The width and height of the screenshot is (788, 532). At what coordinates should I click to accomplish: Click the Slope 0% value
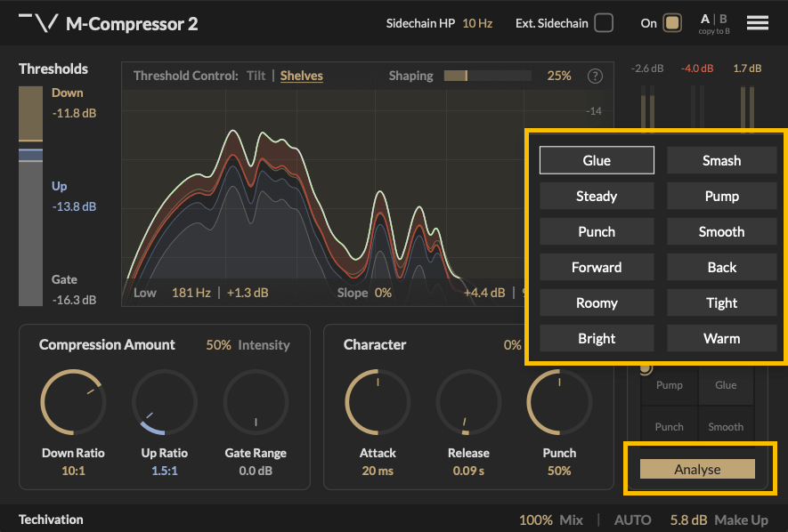click(383, 293)
